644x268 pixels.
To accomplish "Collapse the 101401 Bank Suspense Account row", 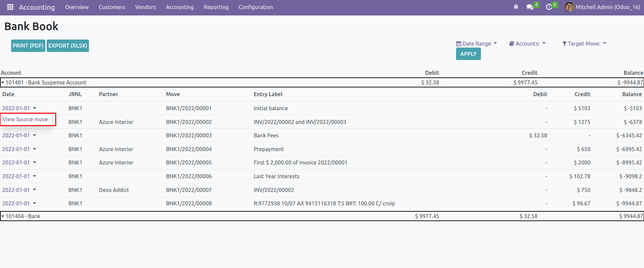I will (x=3, y=82).
